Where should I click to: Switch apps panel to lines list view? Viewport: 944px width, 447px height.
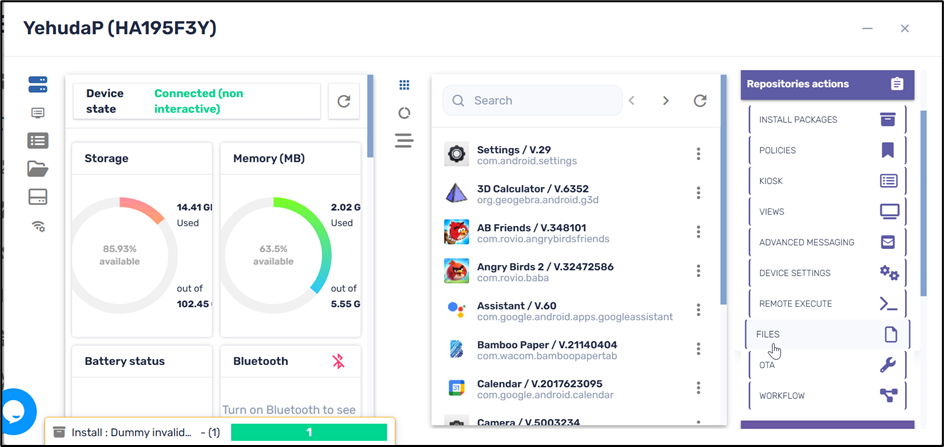[x=405, y=141]
